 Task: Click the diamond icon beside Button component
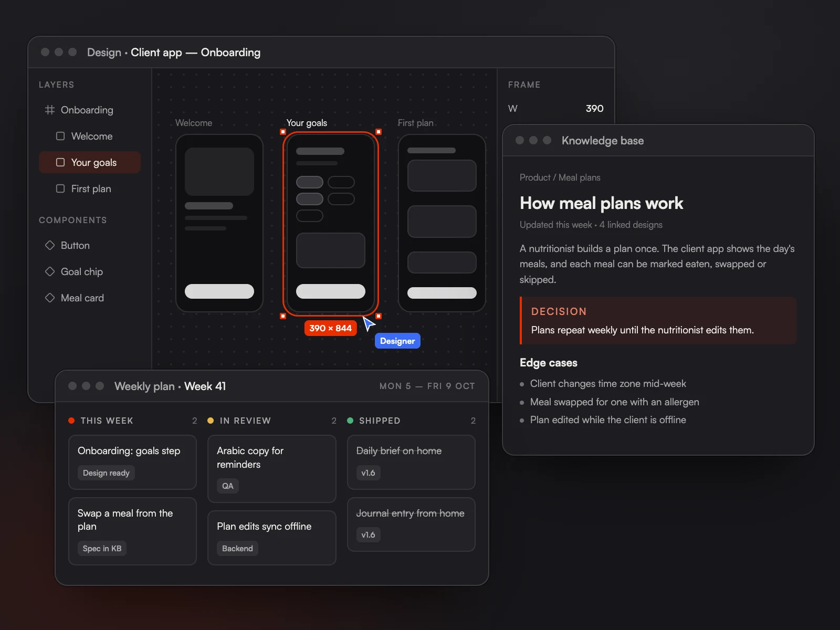click(50, 245)
